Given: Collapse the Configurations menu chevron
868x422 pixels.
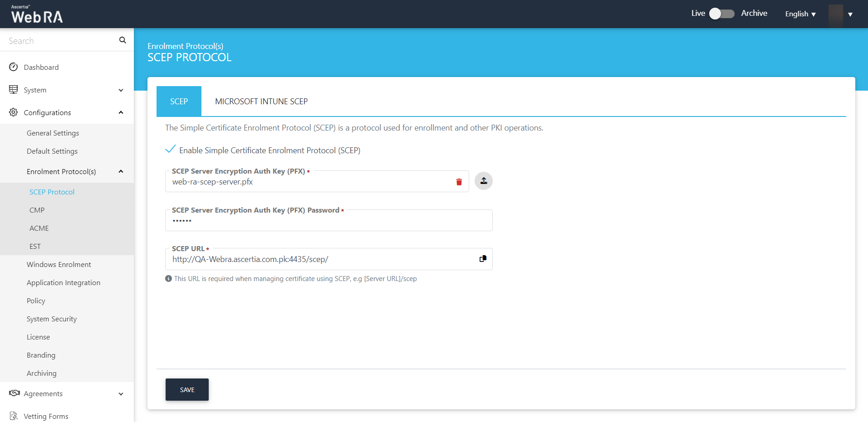Looking at the screenshot, I should tap(121, 112).
